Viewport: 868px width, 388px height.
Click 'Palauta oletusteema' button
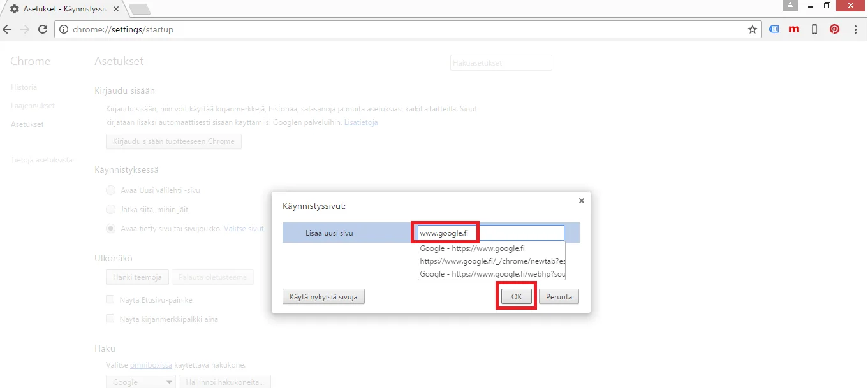(x=213, y=277)
